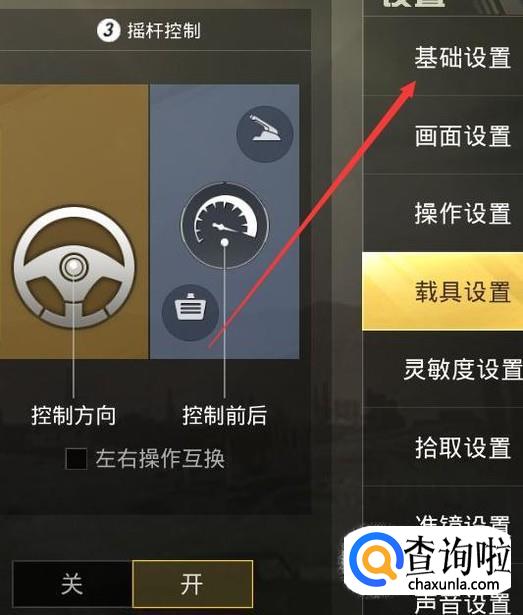The width and height of the screenshot is (523, 615).
Task: Switch the toggle to 关
Action: 73,584
